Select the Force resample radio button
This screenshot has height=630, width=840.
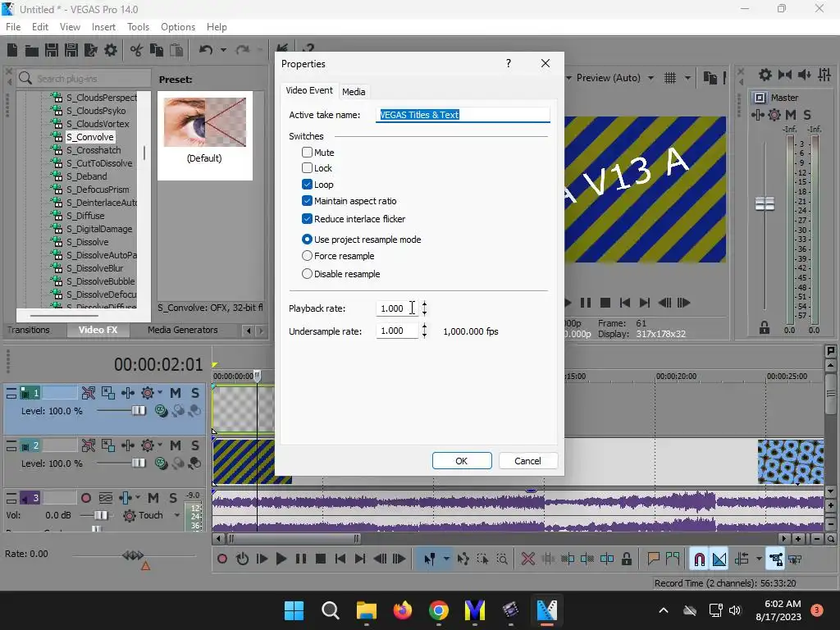(307, 256)
